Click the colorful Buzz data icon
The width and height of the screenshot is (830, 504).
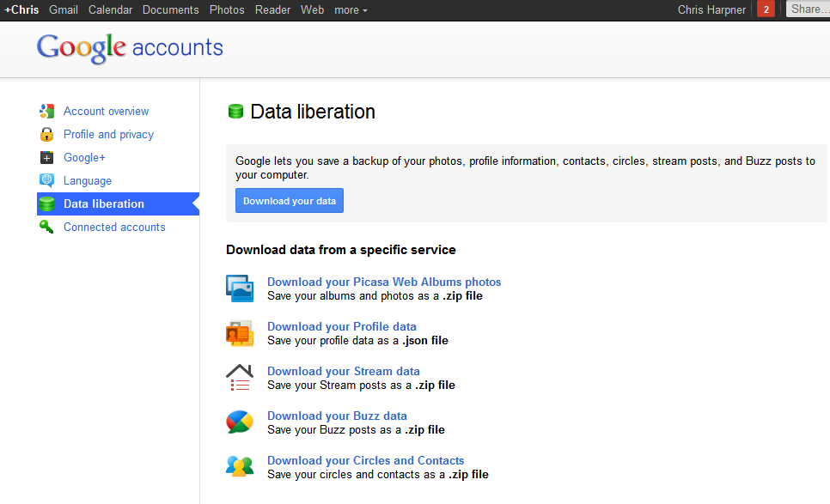(x=240, y=422)
